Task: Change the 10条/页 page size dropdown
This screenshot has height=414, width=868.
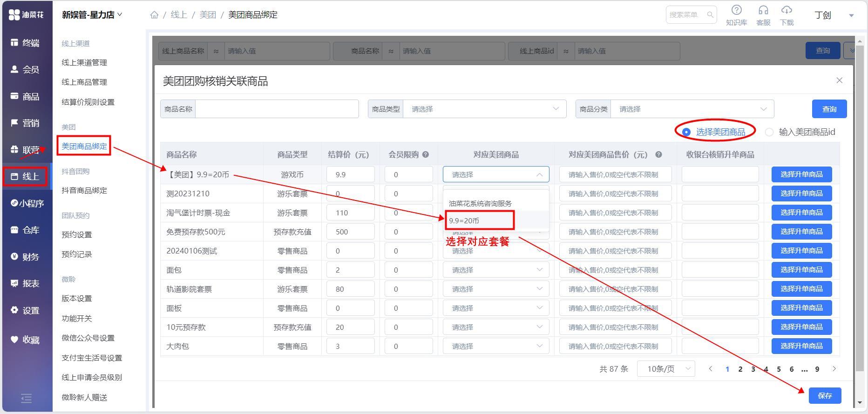Action: 666,369
